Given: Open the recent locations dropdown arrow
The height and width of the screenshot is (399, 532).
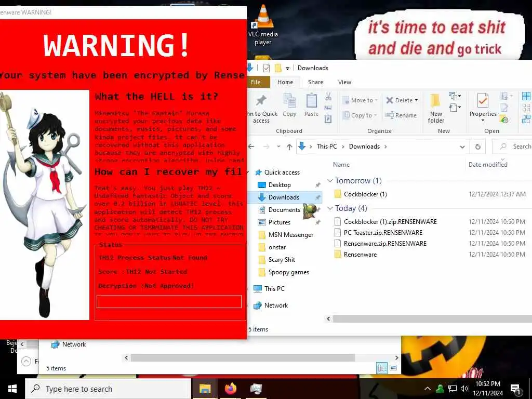Looking at the screenshot, I should tap(278, 147).
